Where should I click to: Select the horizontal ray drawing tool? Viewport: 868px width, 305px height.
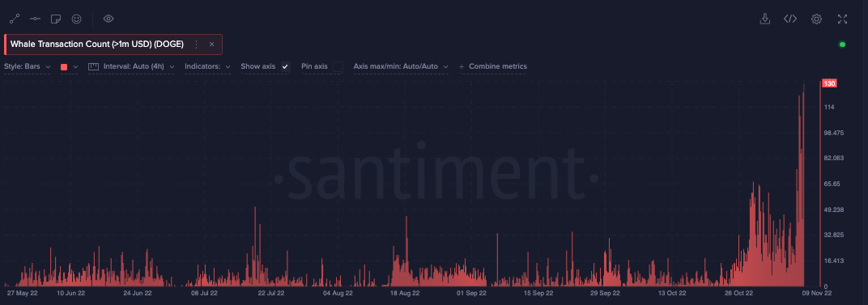(36, 19)
